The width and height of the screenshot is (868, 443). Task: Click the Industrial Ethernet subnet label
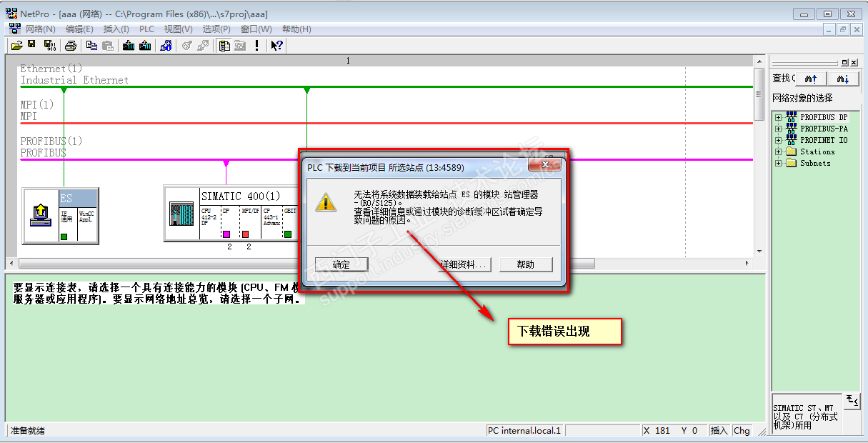coord(74,80)
